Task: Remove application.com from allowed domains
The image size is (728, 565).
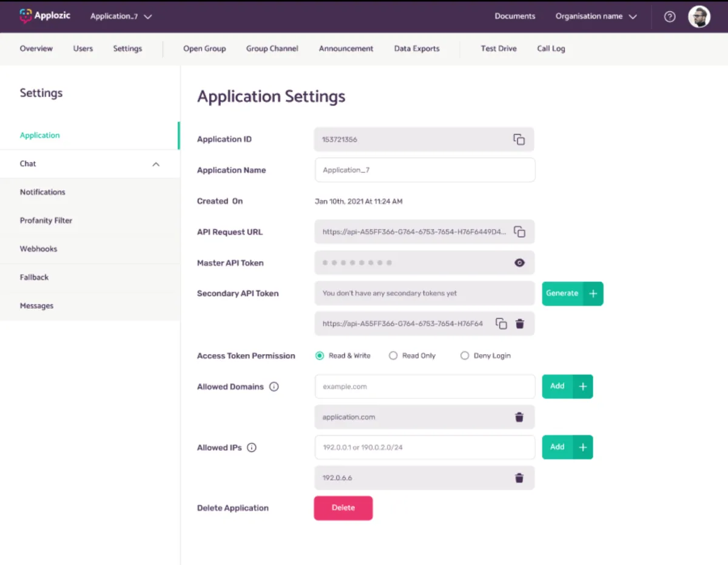Action: point(519,417)
